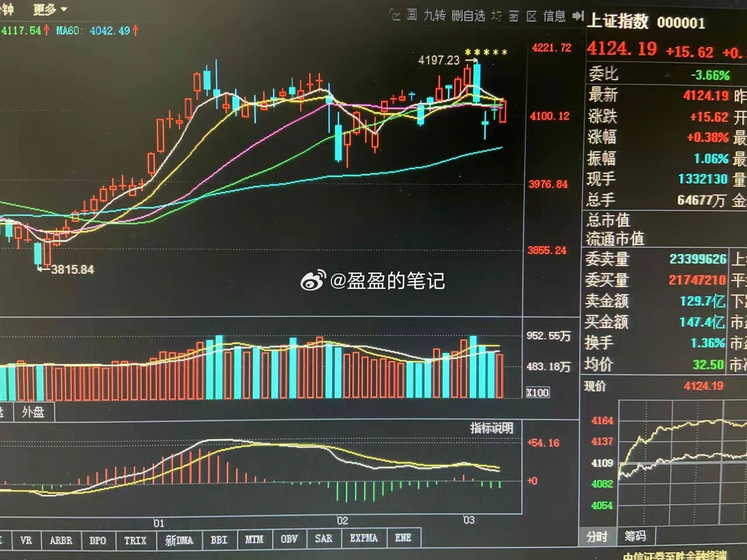747x560 pixels.
Task: Select the SAR indicator tab
Action: pos(324,539)
